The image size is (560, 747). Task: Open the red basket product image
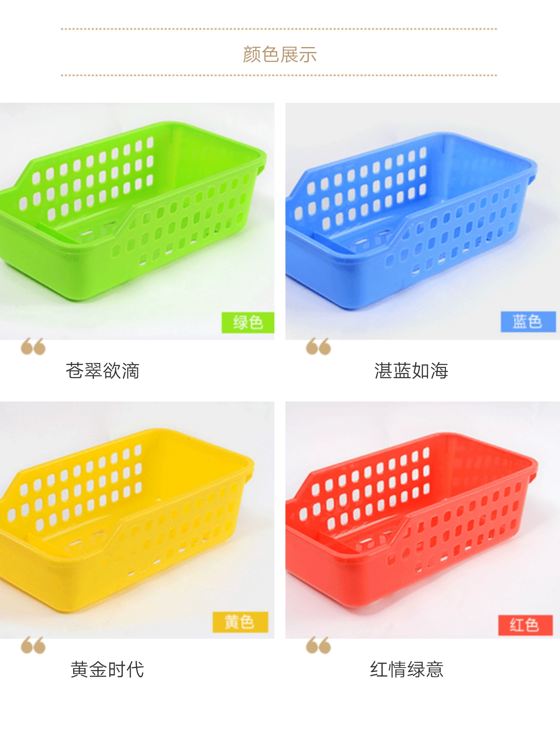coord(423,520)
